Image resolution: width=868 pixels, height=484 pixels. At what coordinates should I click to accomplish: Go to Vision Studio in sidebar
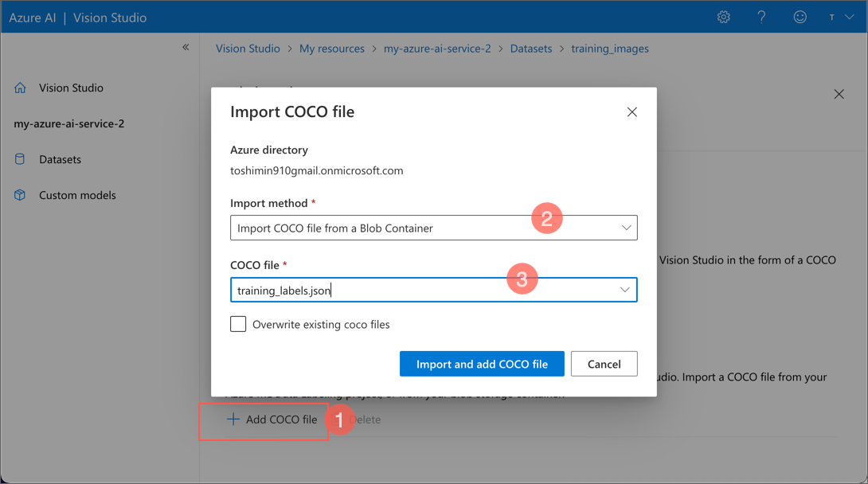click(71, 88)
